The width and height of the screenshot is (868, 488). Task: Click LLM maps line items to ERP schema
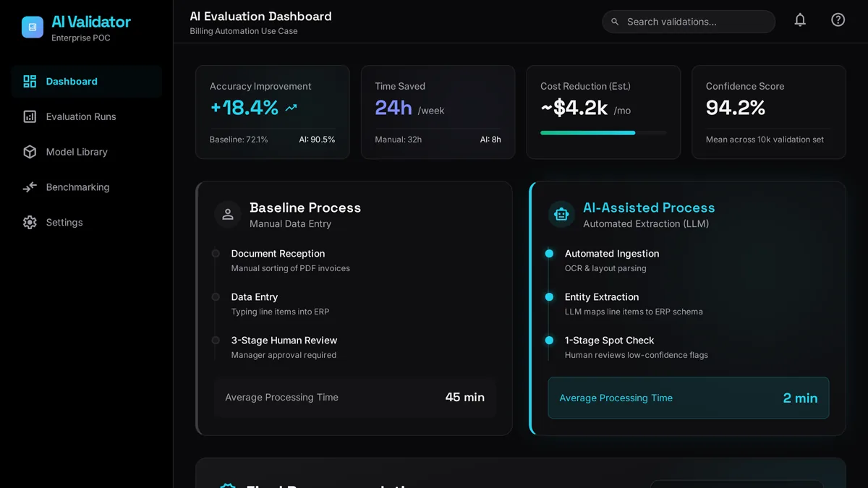[634, 312]
